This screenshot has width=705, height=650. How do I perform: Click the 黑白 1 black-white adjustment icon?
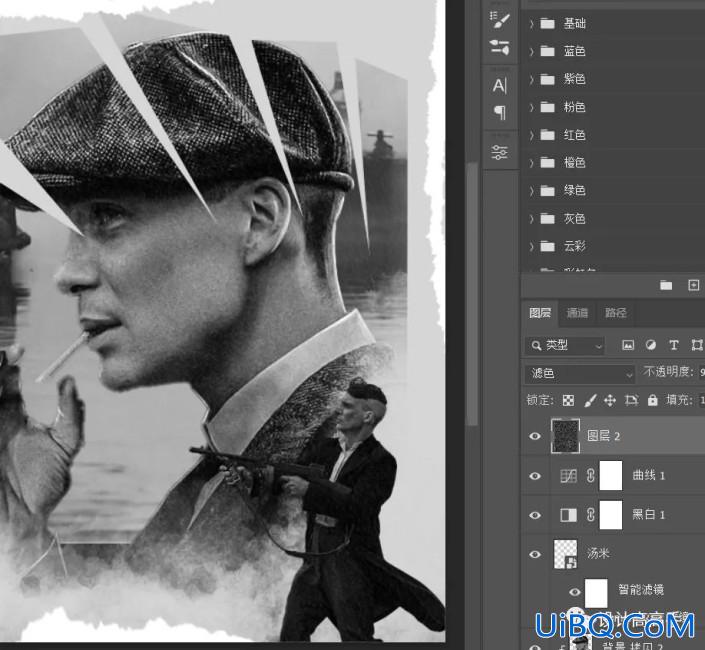point(568,515)
